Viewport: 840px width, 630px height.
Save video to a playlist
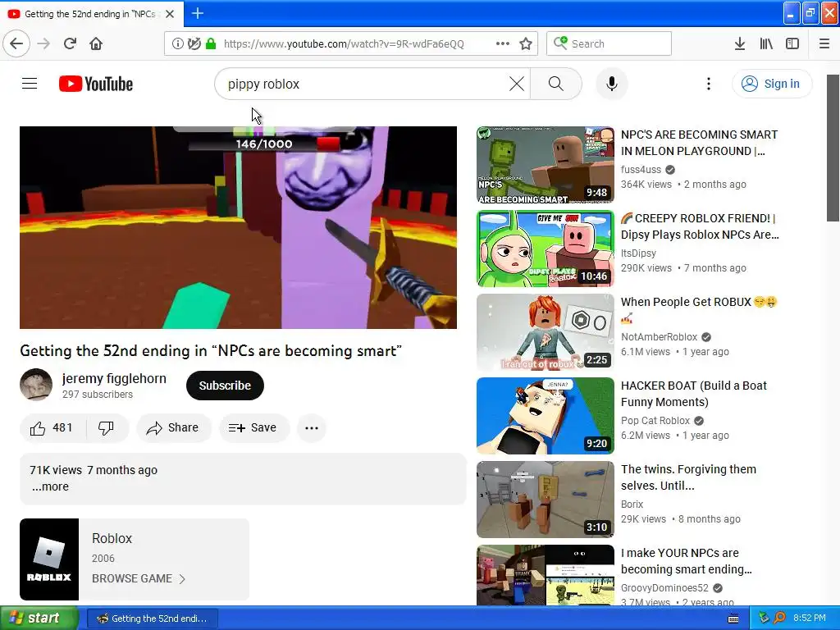(254, 427)
